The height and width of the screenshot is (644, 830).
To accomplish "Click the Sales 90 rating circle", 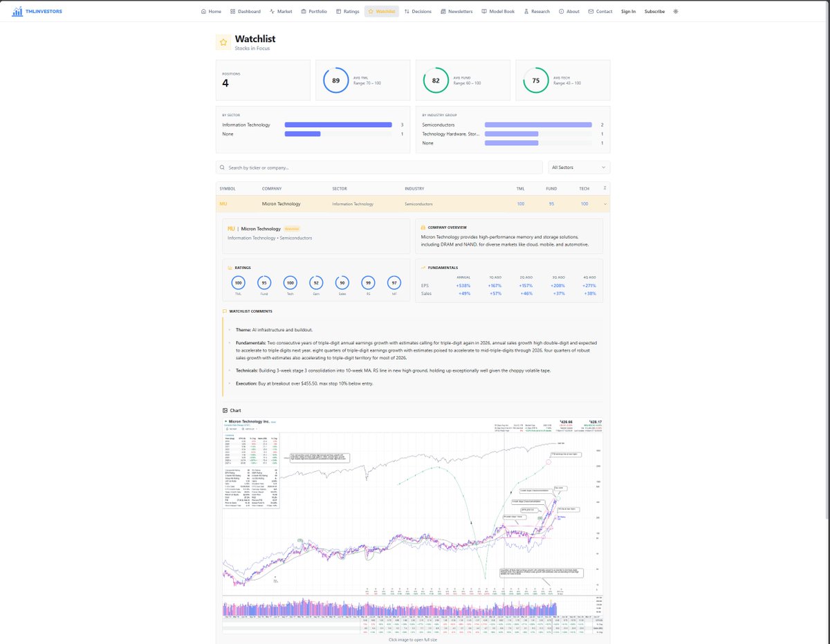I will click(x=342, y=282).
